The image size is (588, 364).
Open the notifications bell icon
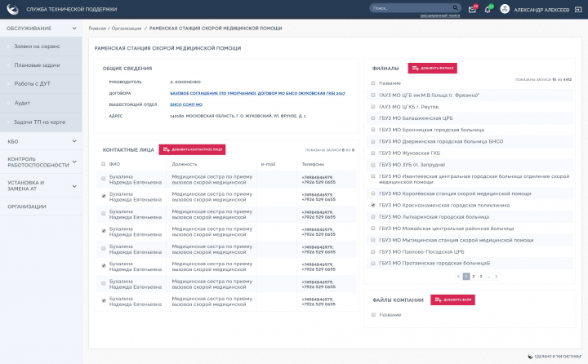click(x=488, y=9)
